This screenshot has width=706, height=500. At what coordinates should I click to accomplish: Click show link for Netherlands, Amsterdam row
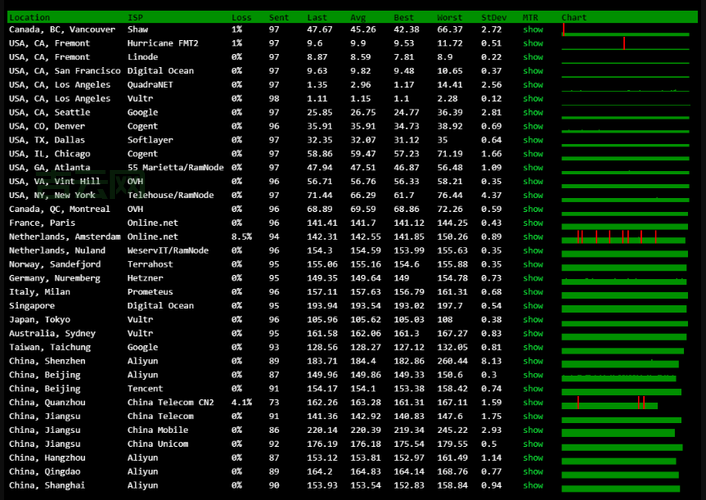coord(533,237)
